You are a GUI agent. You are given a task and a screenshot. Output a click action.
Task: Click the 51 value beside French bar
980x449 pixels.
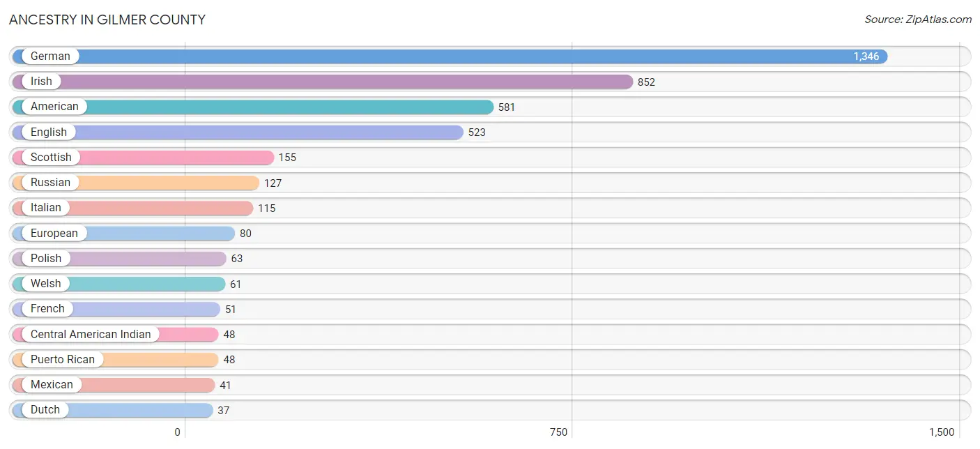tap(231, 310)
